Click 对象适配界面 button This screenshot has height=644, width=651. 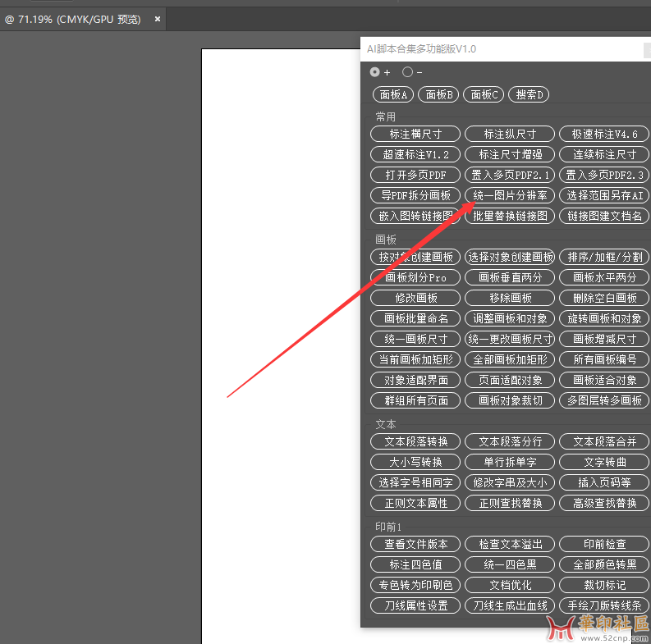415,380
